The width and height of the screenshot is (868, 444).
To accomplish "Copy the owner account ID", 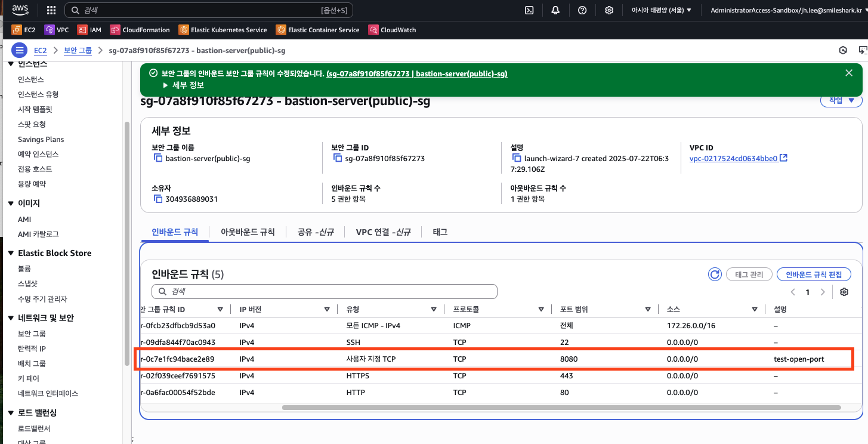I will (x=158, y=199).
